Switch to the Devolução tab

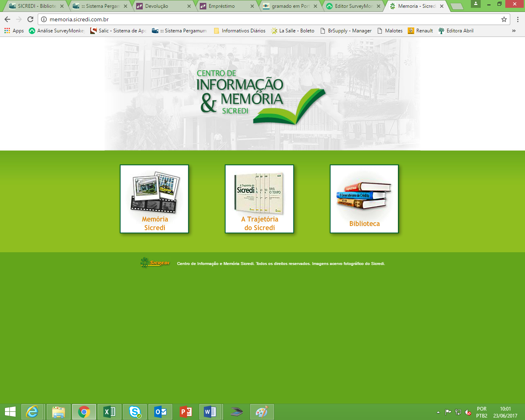click(160, 6)
